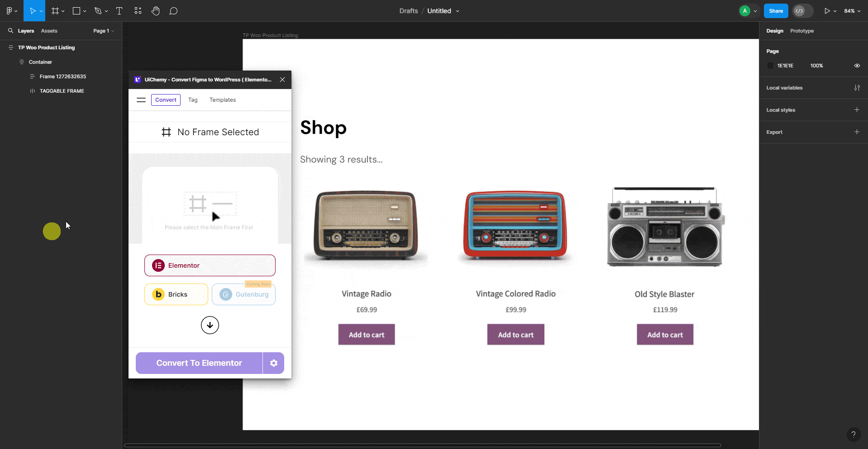868x449 pixels.
Task: Expand the shape tool options chevron
Action: tap(86, 10)
